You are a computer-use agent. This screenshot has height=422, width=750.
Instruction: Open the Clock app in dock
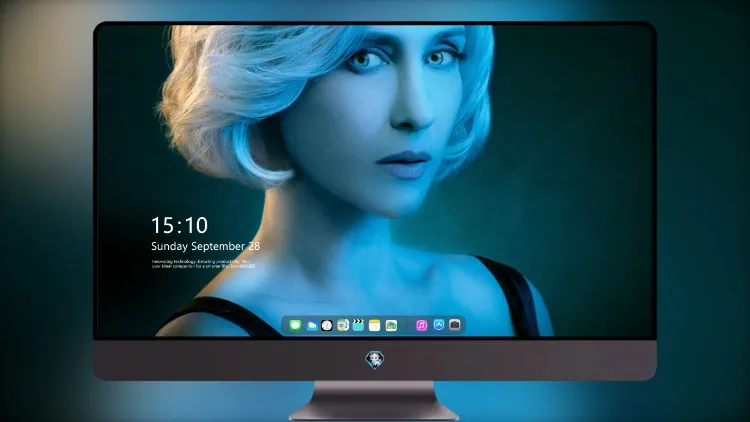coord(327,326)
